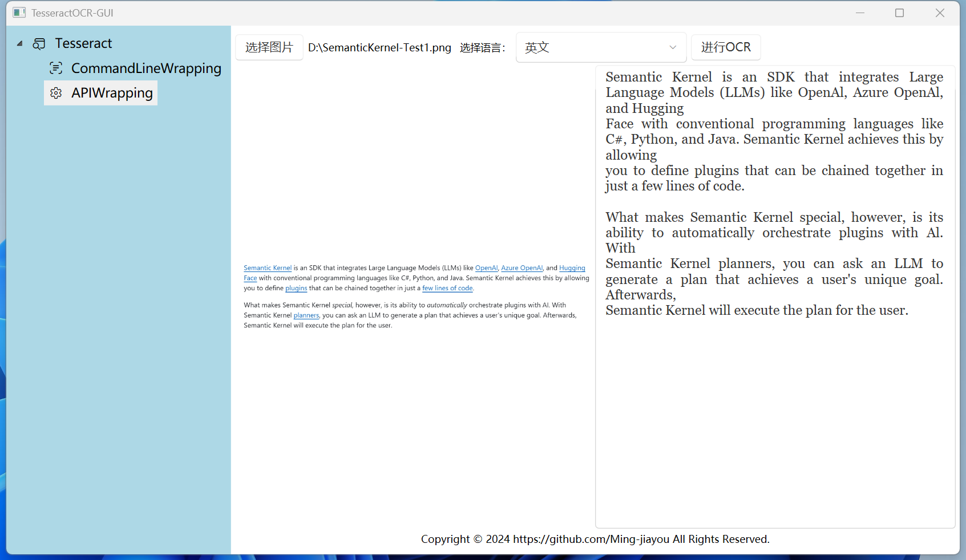Click the 选择语言 label
Image resolution: width=966 pixels, height=560 pixels.
point(482,48)
